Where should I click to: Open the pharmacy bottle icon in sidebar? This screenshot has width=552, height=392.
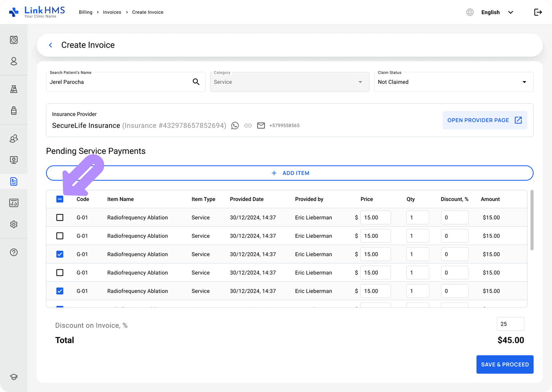[x=14, y=110]
